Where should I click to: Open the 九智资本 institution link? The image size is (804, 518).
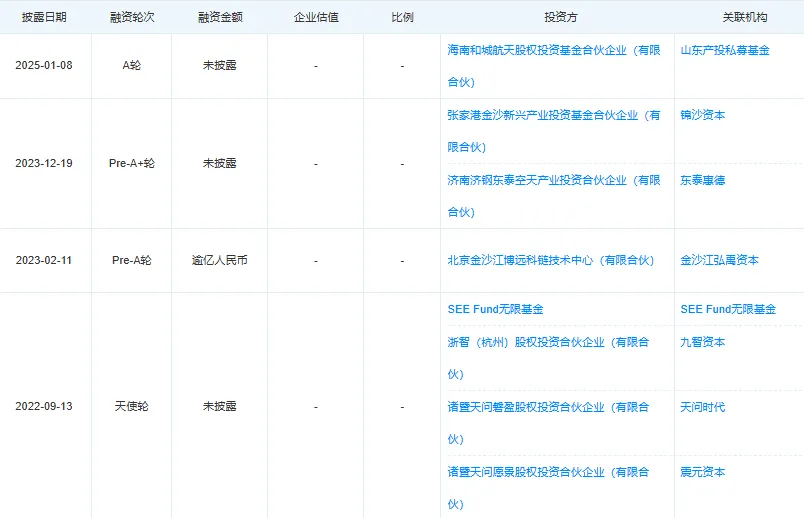pyautogui.click(x=702, y=342)
